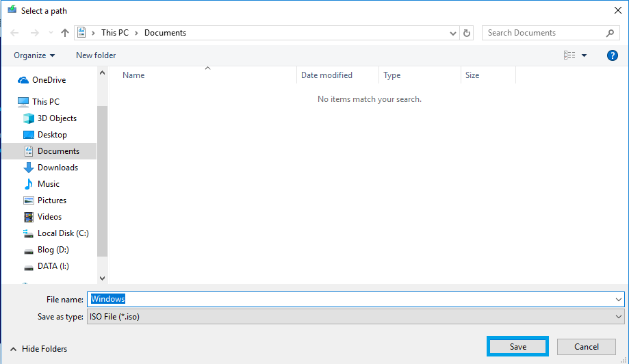Click the DATA (I:) drive icon

(29, 268)
